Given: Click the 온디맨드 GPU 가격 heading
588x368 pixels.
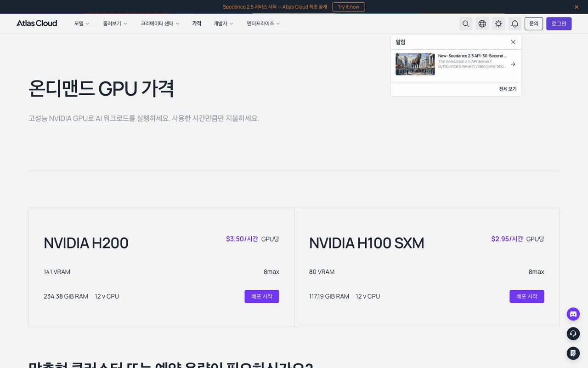Looking at the screenshot, I should [x=101, y=88].
